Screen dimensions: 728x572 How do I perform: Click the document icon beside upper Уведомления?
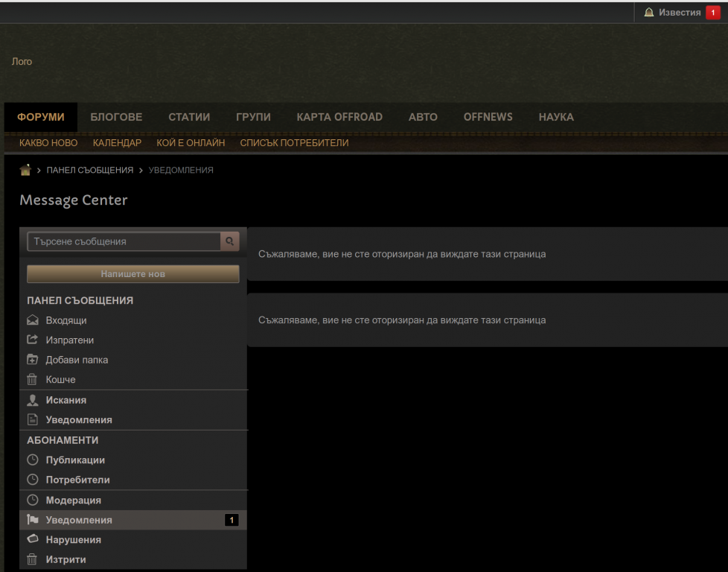(33, 419)
